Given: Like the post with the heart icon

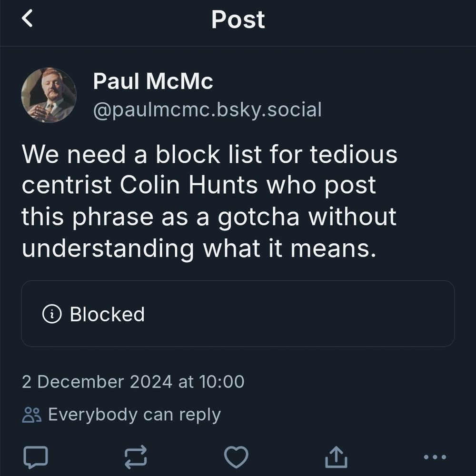Looking at the screenshot, I should pyautogui.click(x=237, y=458).
